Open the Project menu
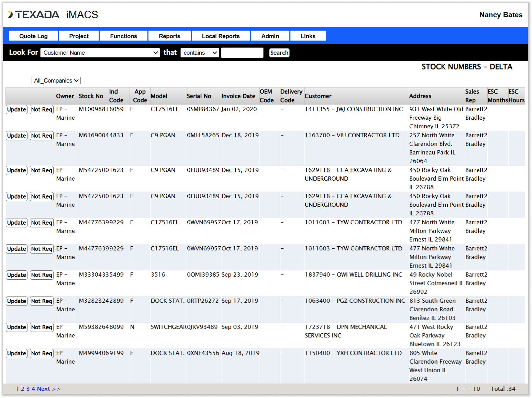This screenshot has width=532, height=398. tap(79, 36)
